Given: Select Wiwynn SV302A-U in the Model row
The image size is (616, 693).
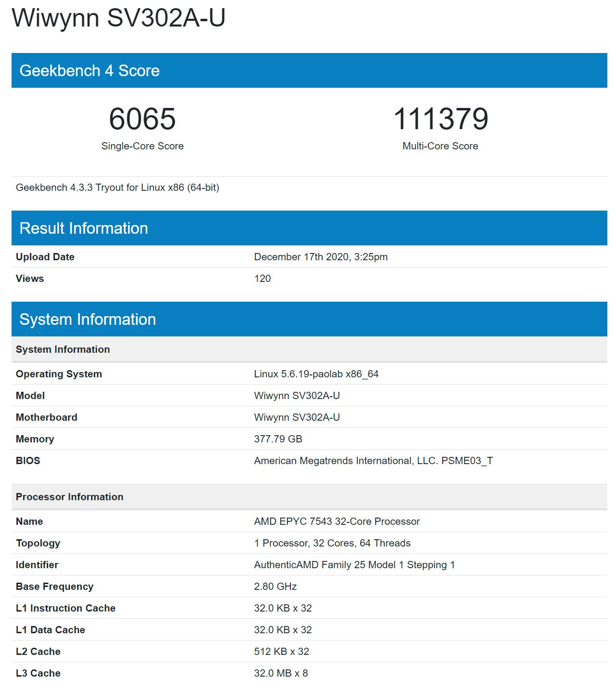Looking at the screenshot, I should click(297, 396).
